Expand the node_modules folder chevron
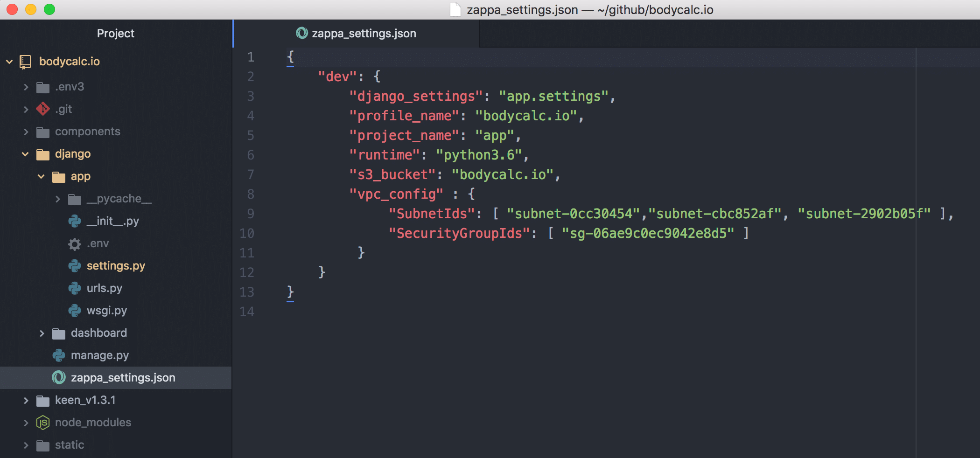The height and width of the screenshot is (458, 980). pyautogui.click(x=26, y=423)
